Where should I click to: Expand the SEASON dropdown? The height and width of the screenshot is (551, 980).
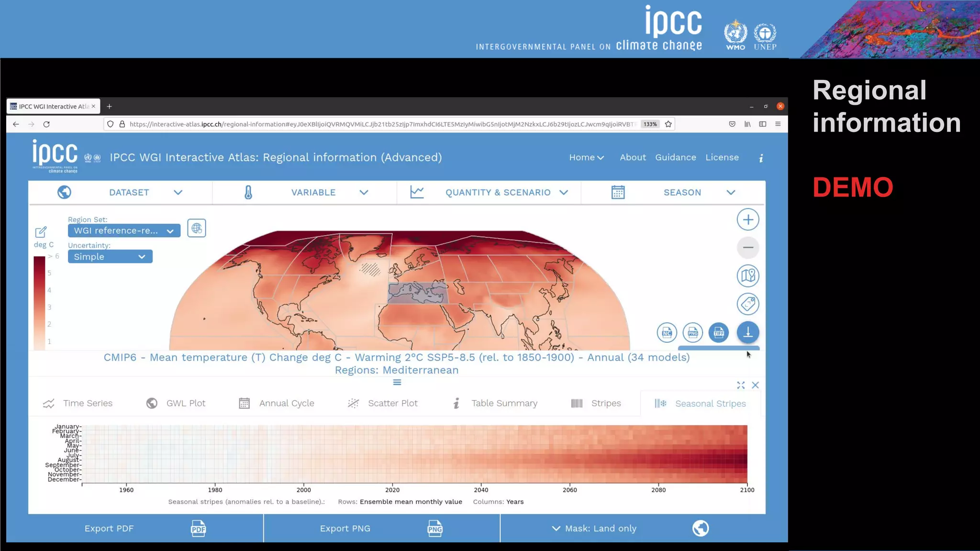coord(731,192)
